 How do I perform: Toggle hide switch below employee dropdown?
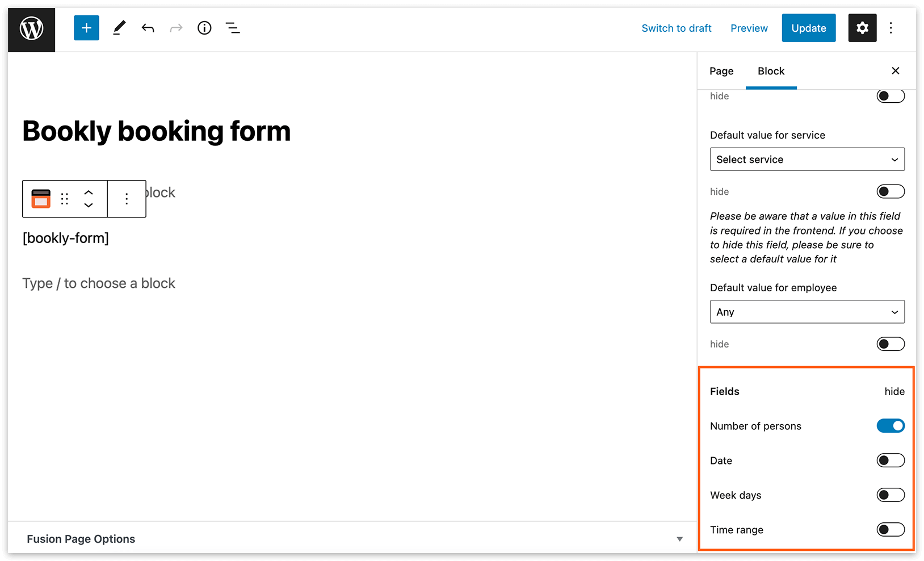pyautogui.click(x=891, y=344)
